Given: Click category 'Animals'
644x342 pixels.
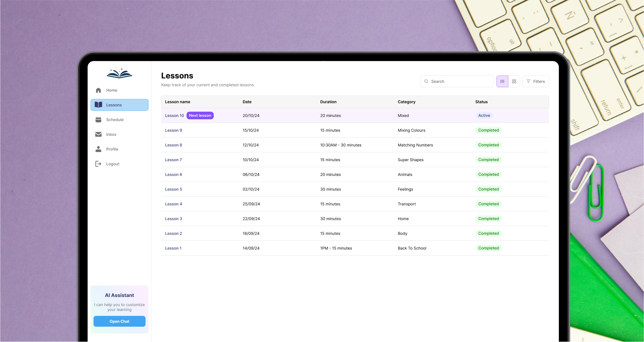Looking at the screenshot, I should [x=405, y=175].
